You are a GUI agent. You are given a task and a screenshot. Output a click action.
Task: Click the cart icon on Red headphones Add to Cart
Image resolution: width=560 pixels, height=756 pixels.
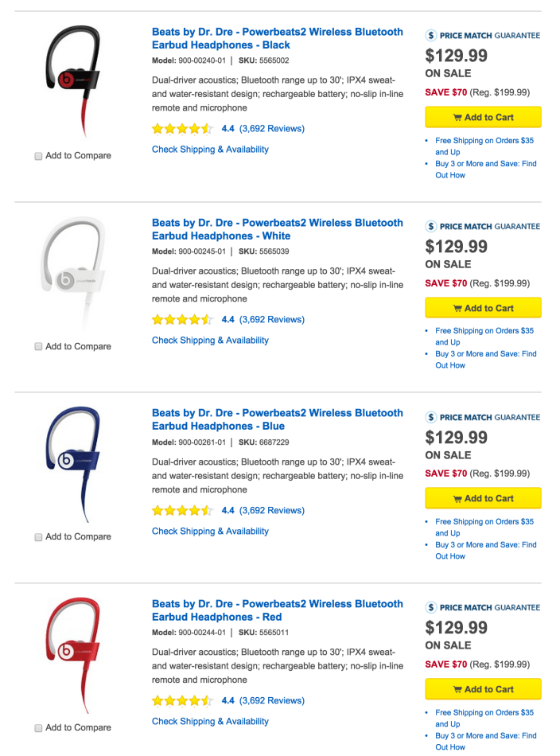coord(457,689)
